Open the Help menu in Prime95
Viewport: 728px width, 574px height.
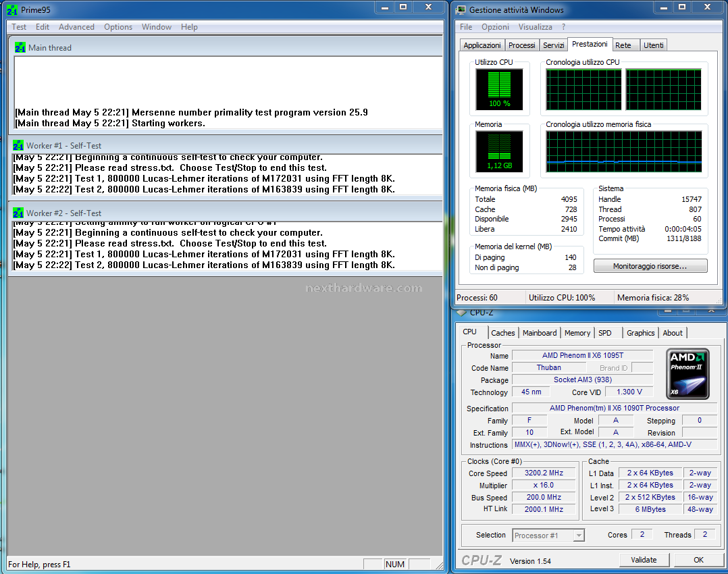(x=189, y=27)
